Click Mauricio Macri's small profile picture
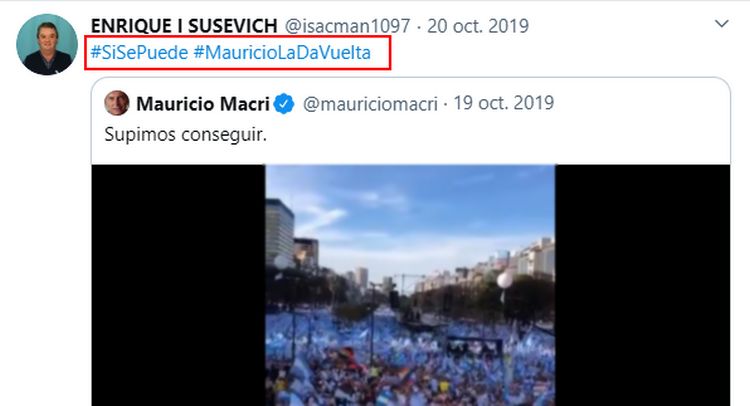Image resolution: width=750 pixels, height=406 pixels. 117,103
